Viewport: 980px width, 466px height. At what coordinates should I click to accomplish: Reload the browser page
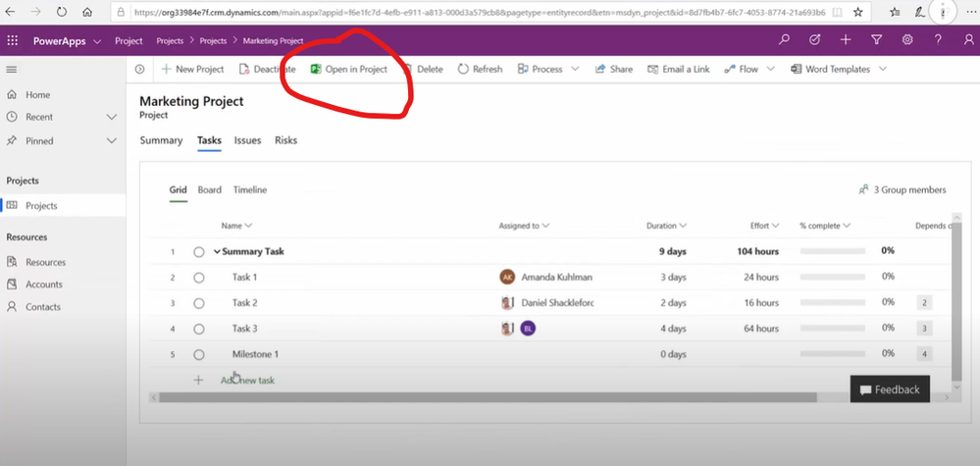coord(61,12)
